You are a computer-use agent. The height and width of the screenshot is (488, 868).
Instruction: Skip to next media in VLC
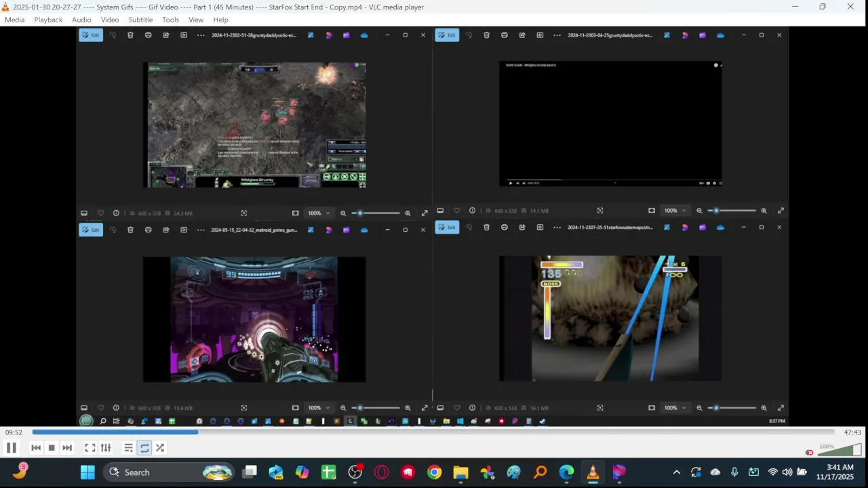point(67,447)
